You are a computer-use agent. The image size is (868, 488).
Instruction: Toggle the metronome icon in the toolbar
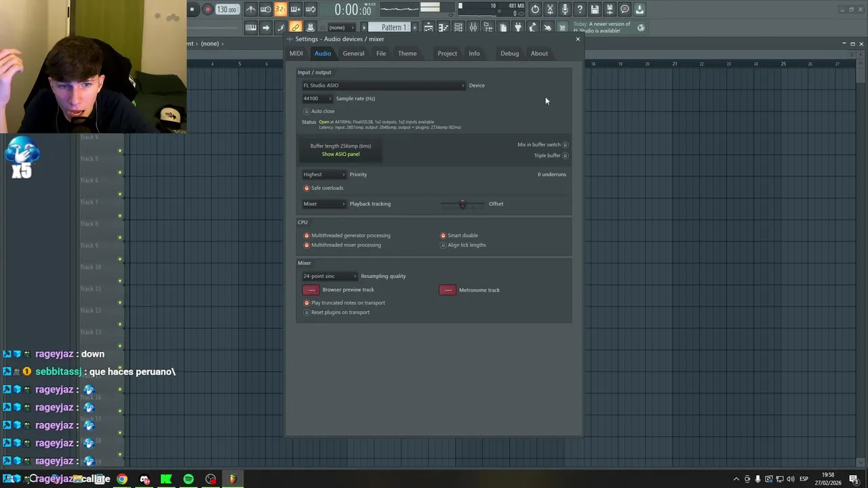pos(252,9)
